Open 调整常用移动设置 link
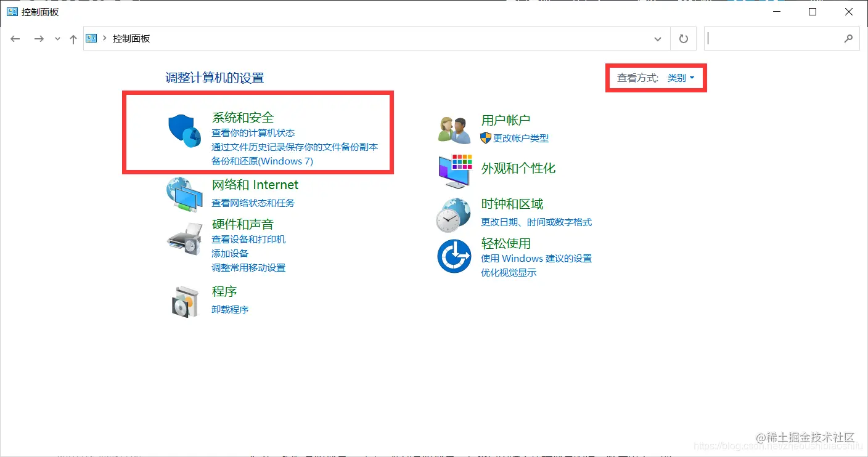Image resolution: width=868 pixels, height=457 pixels. pyautogui.click(x=248, y=267)
